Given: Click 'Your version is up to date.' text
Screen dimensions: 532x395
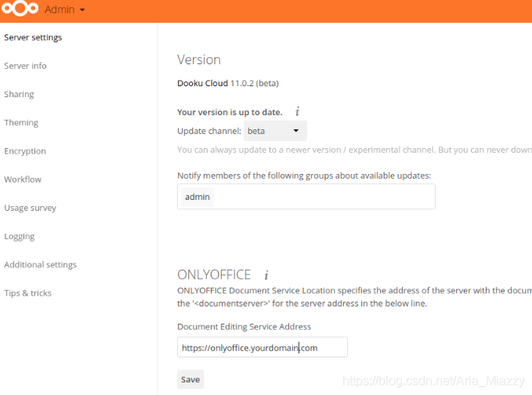Looking at the screenshot, I should pos(230,112).
